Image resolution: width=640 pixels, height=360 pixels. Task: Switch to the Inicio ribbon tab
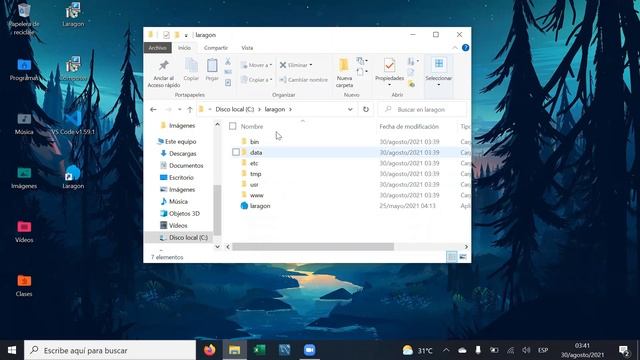point(184,48)
